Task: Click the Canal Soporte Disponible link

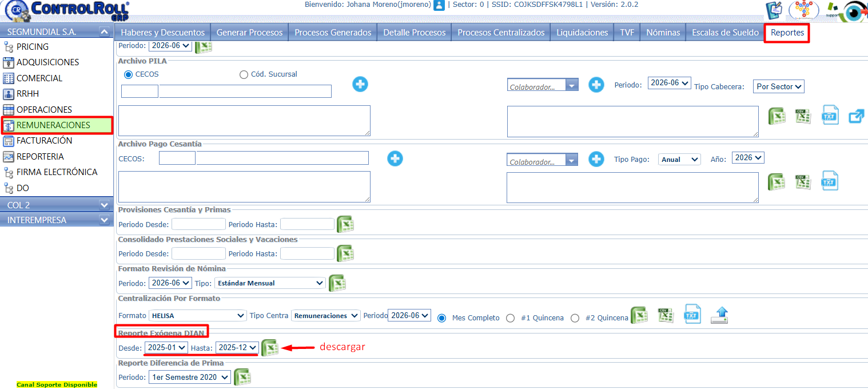Action: [57, 385]
